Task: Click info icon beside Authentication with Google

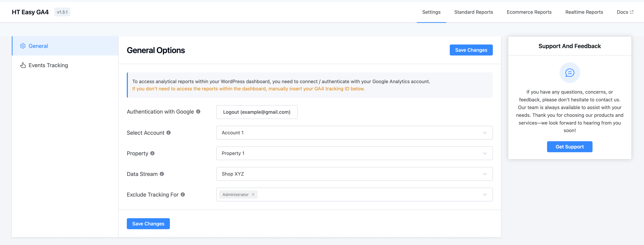Action: click(198, 112)
